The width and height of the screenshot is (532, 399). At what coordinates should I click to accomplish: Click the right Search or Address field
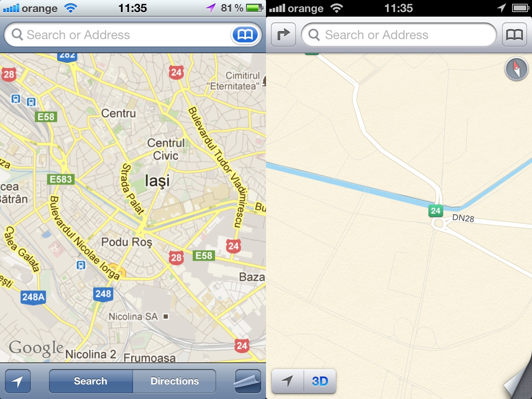[x=399, y=35]
